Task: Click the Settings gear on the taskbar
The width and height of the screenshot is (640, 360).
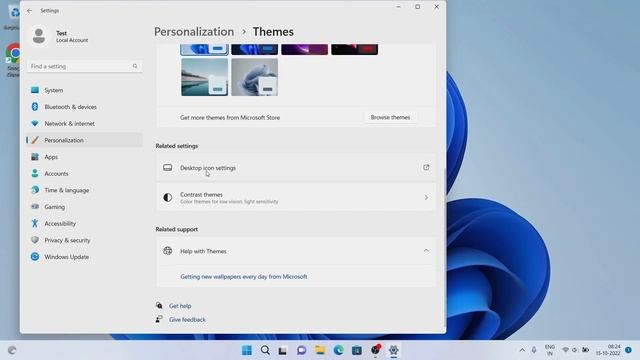Action: 393,350
